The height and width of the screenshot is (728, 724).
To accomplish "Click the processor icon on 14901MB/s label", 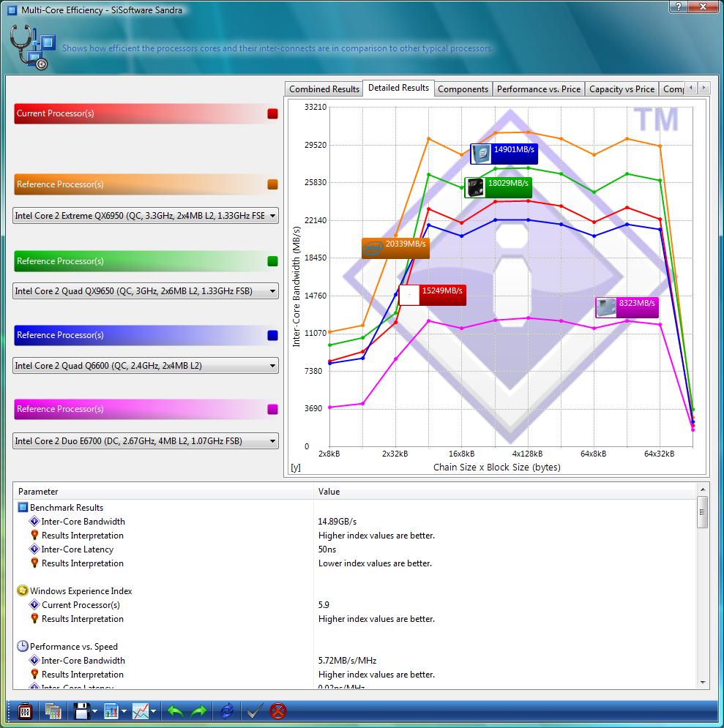I will pyautogui.click(x=482, y=154).
